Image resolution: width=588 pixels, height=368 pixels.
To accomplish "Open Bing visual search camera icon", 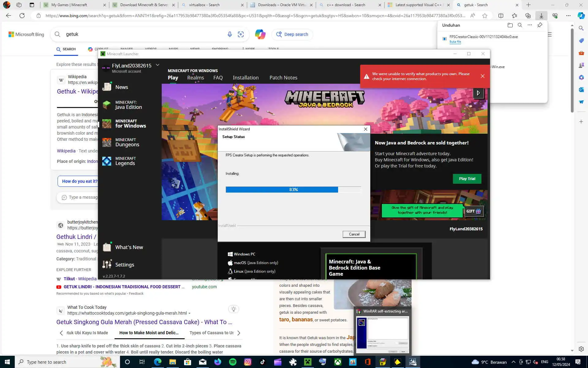I will pyautogui.click(x=241, y=34).
